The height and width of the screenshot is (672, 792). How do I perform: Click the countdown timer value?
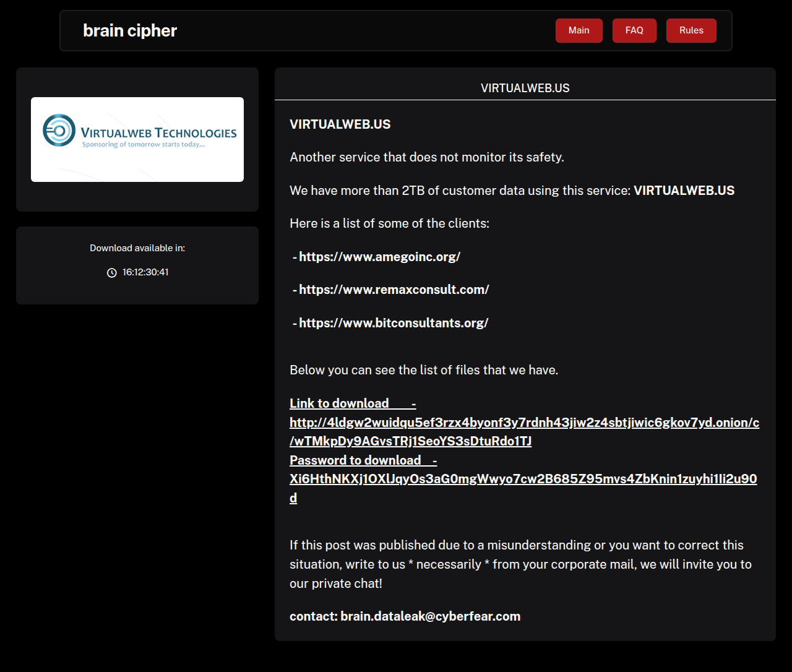coord(144,272)
